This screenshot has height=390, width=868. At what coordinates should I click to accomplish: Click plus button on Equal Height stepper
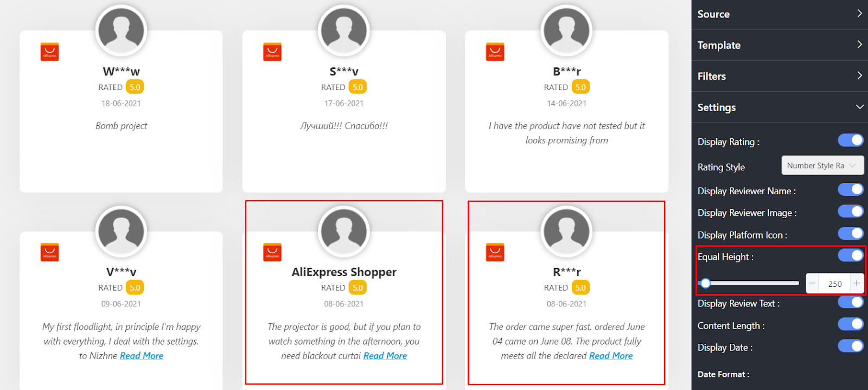(857, 283)
